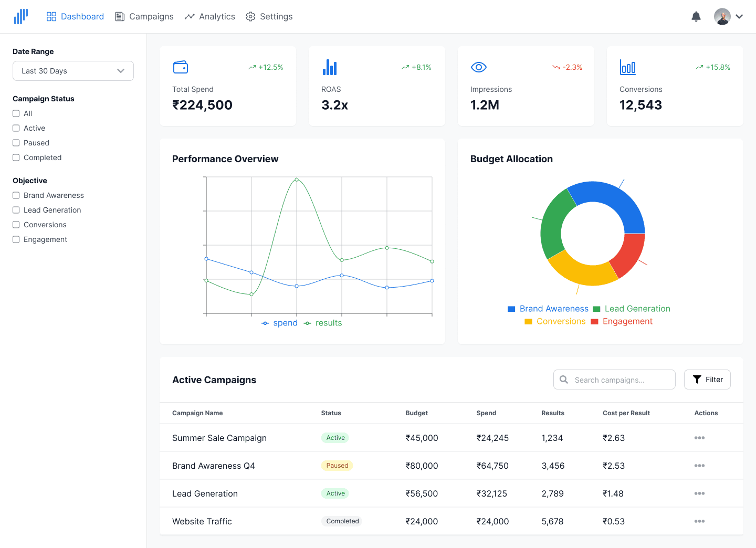
Task: Enable the Lead Generation objective checkbox
Action: 16,210
